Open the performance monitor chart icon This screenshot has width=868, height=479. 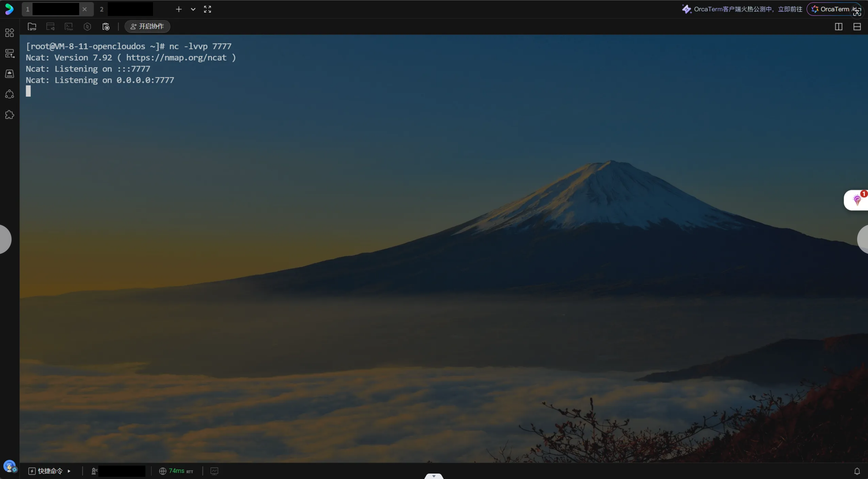tap(214, 471)
